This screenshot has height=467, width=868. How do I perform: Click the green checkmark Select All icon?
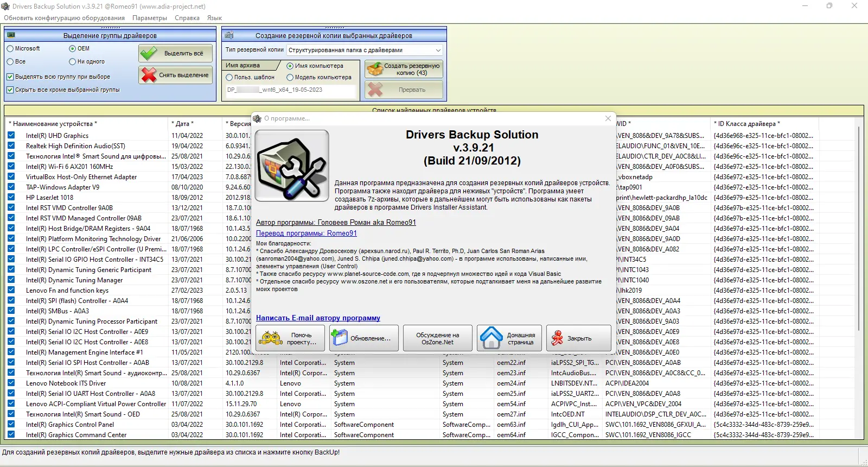(148, 53)
